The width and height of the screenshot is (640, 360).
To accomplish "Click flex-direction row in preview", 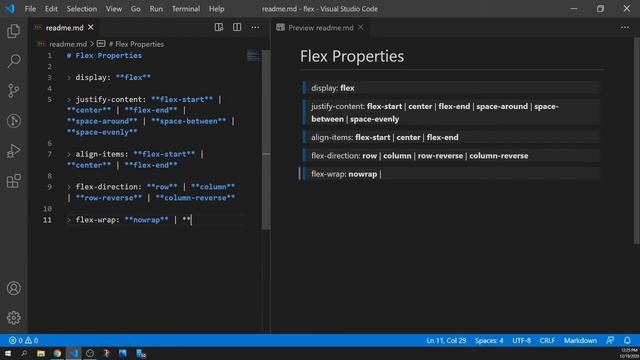I will [451, 156].
